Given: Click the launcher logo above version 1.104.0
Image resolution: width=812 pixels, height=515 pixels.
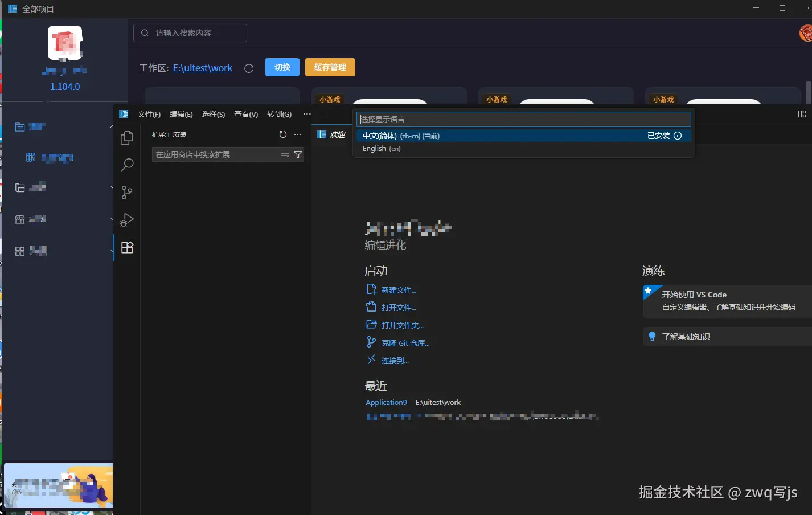Looking at the screenshot, I should coord(65,43).
